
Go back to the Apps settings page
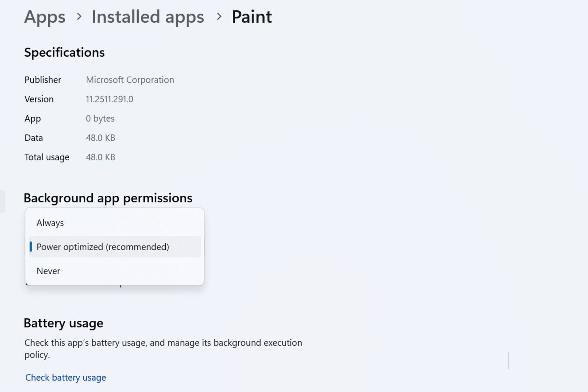pyautogui.click(x=45, y=16)
